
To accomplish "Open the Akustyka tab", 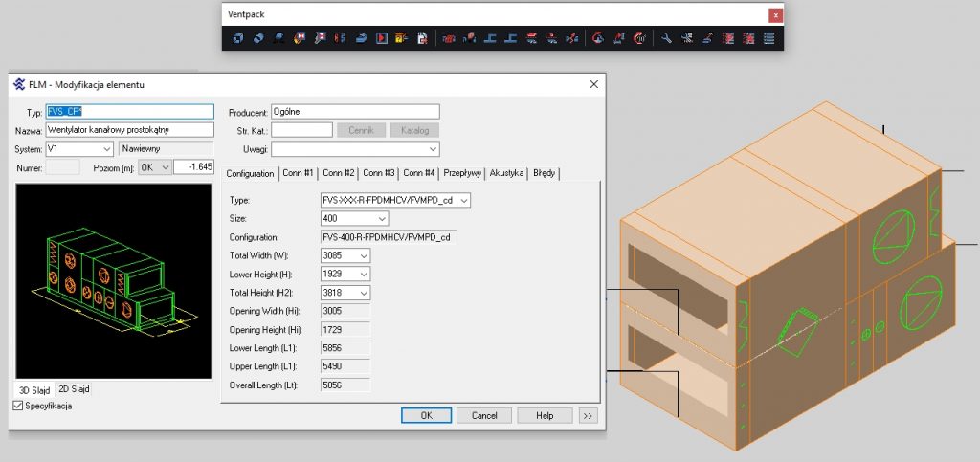I will pyautogui.click(x=506, y=173).
